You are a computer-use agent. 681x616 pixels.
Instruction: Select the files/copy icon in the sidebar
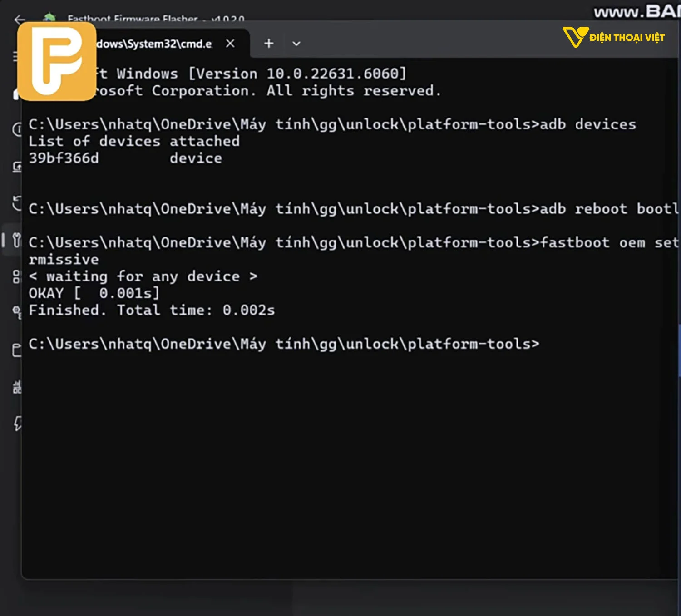(17, 349)
